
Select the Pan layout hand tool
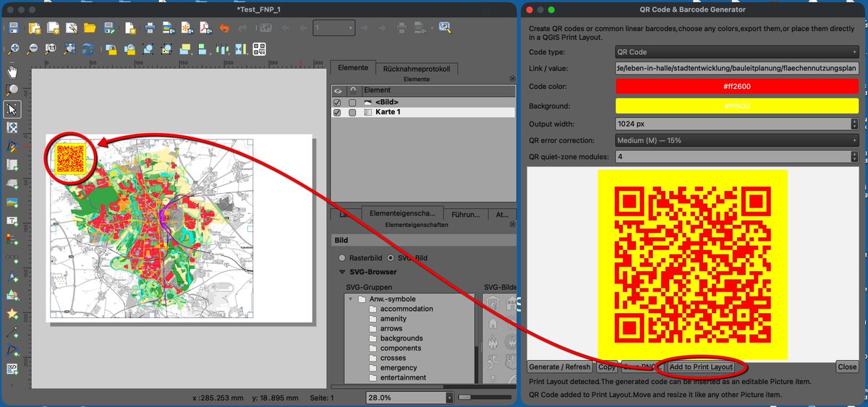pyautogui.click(x=12, y=71)
